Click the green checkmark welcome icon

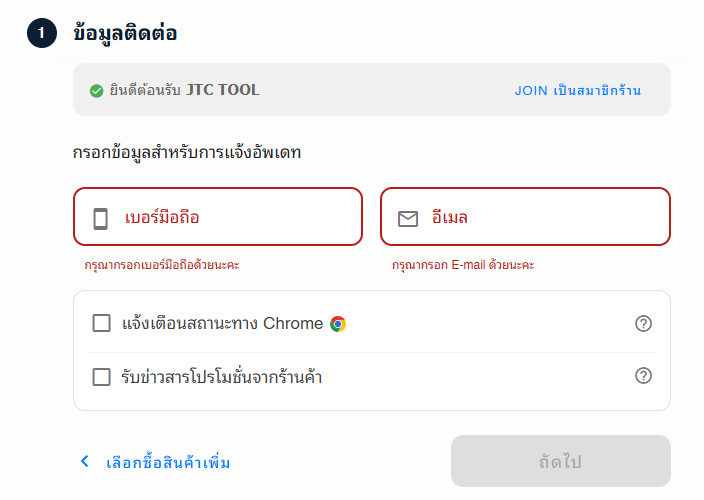point(96,91)
